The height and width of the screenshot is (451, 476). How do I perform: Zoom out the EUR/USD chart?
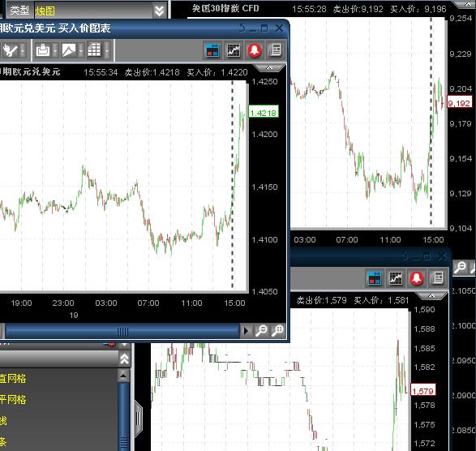[261, 331]
